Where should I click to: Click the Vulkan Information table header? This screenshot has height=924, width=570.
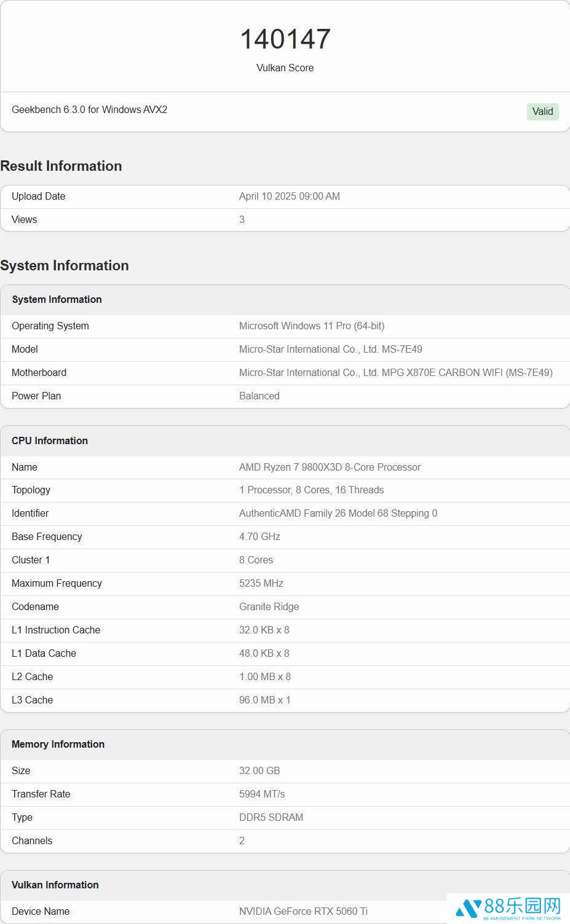point(55,885)
